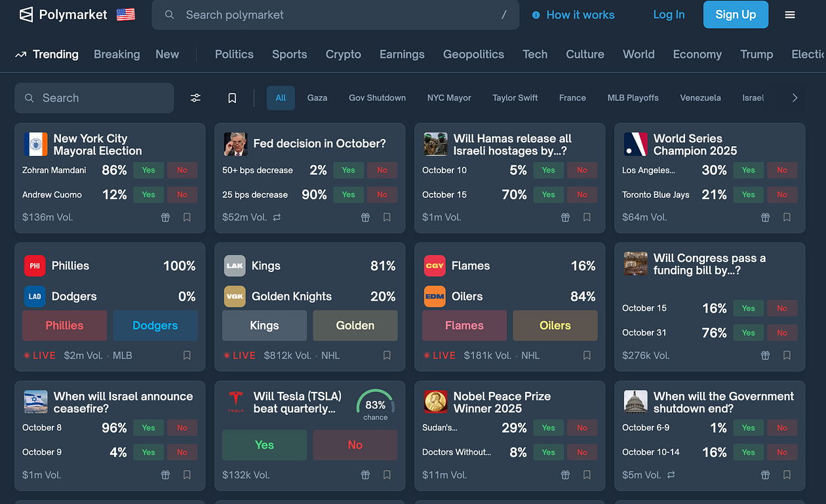Click the Sign Up button

coord(736,14)
